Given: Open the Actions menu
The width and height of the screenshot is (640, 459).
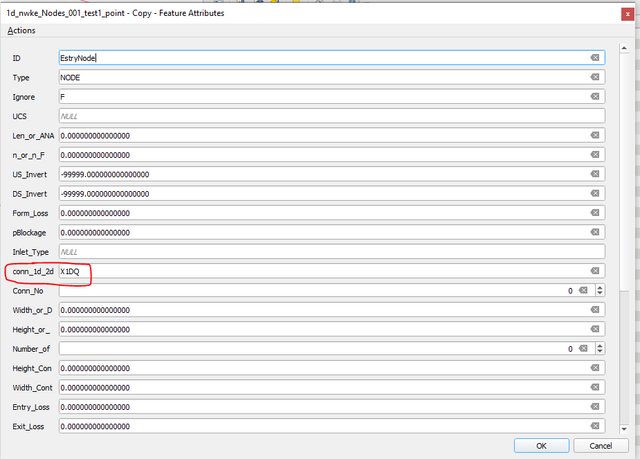Looking at the screenshot, I should point(22,30).
